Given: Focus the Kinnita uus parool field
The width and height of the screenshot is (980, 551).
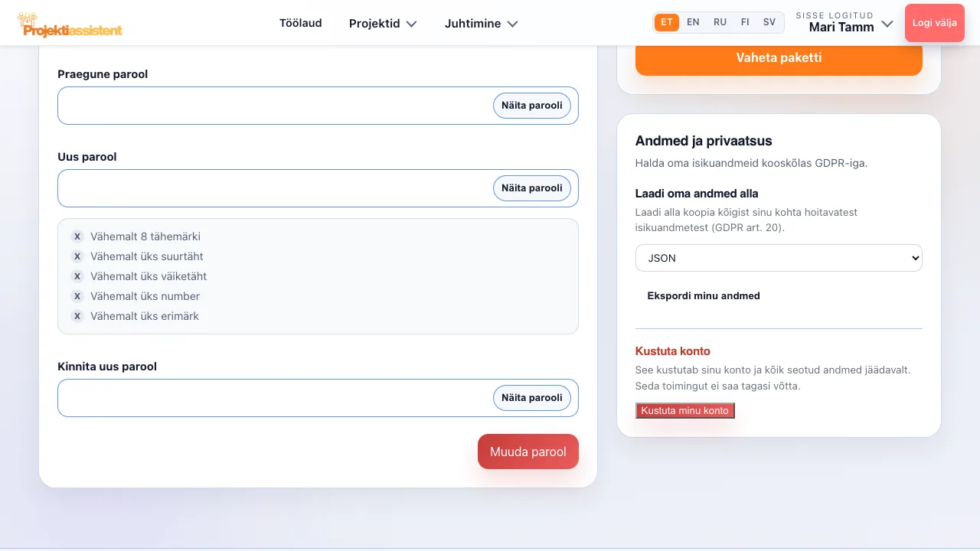Looking at the screenshot, I should pyautogui.click(x=318, y=398).
